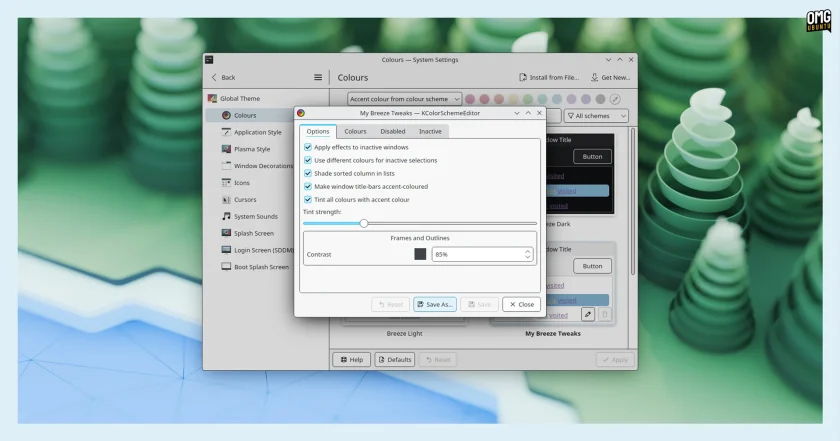Click Apply in System Settings

[615, 360]
